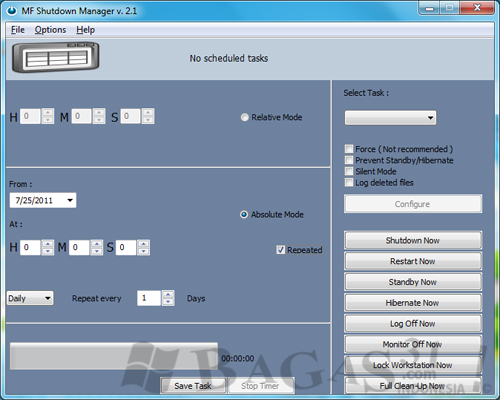Click the timer progress bar
This screenshot has height=400, width=500.
coord(114,356)
